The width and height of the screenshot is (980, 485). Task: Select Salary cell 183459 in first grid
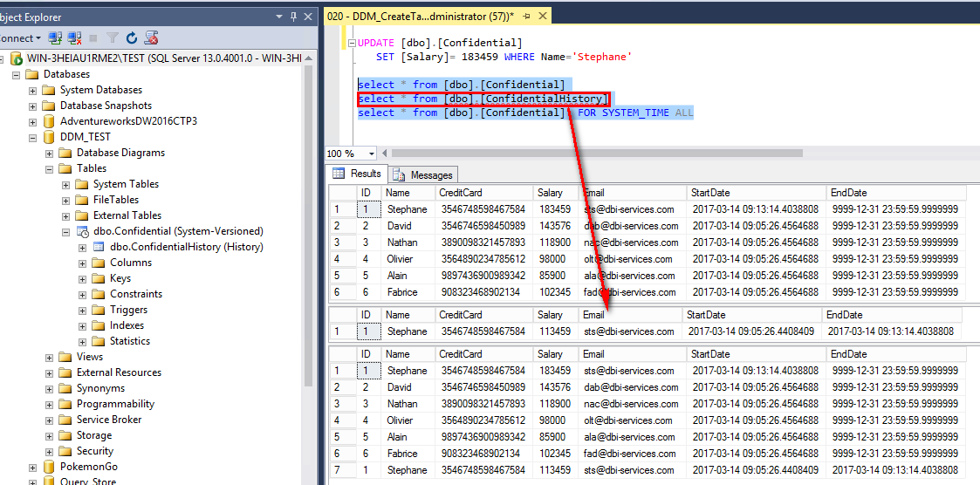(555, 209)
